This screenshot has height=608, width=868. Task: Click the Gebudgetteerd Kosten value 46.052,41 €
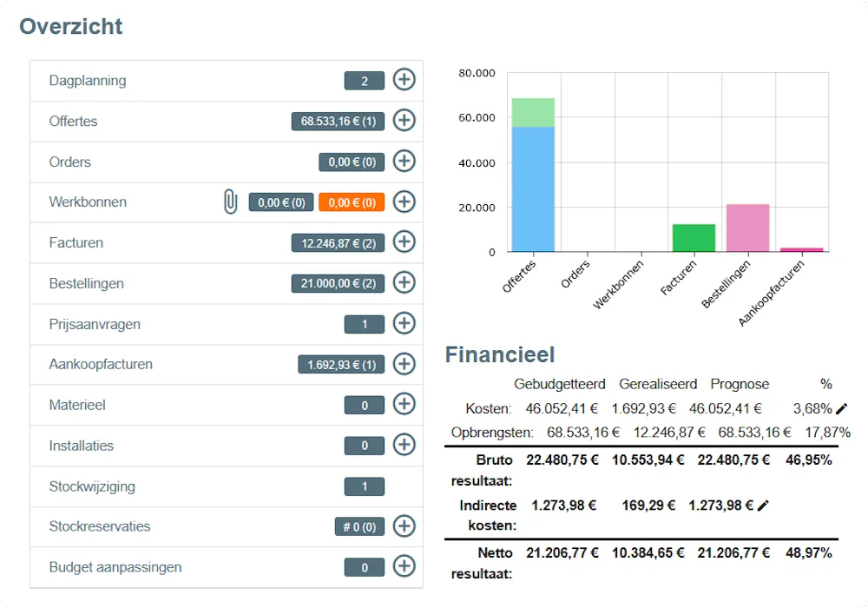click(562, 408)
